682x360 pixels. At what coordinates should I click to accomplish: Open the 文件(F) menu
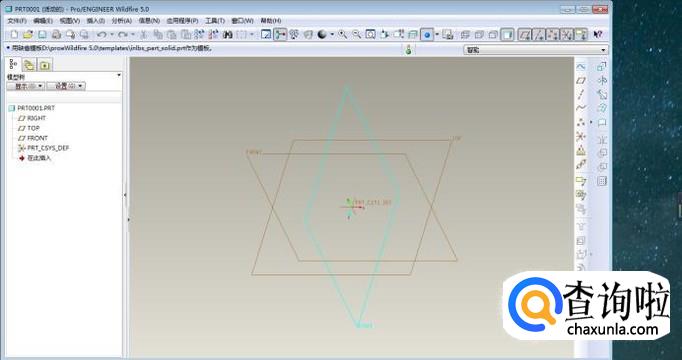(x=17, y=20)
